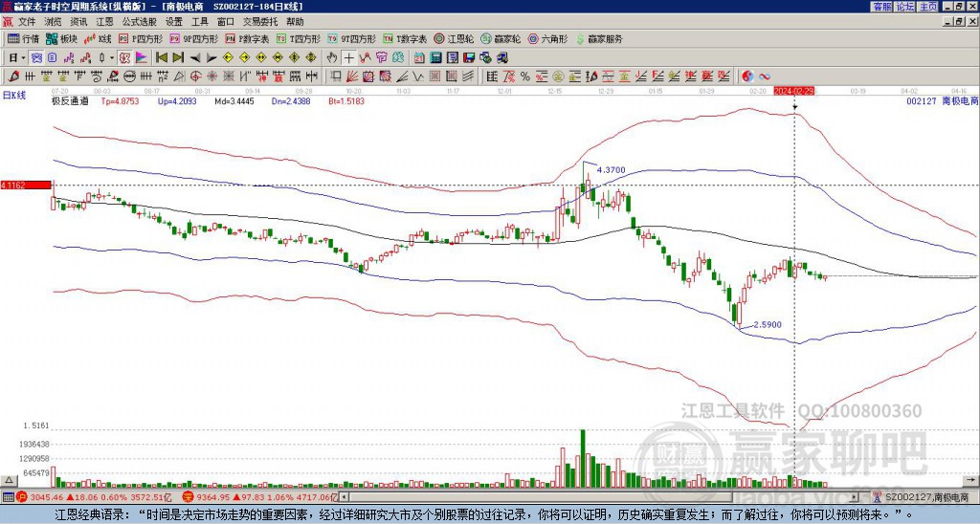Click SZ002127,南极电商 status bar entry
980x524 pixels.
(x=926, y=497)
